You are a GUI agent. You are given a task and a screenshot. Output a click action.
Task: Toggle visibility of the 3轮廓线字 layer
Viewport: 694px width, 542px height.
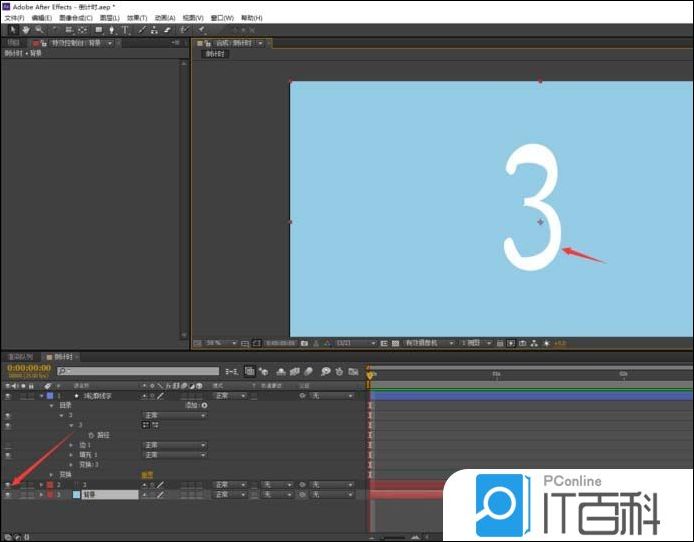pyautogui.click(x=8, y=396)
